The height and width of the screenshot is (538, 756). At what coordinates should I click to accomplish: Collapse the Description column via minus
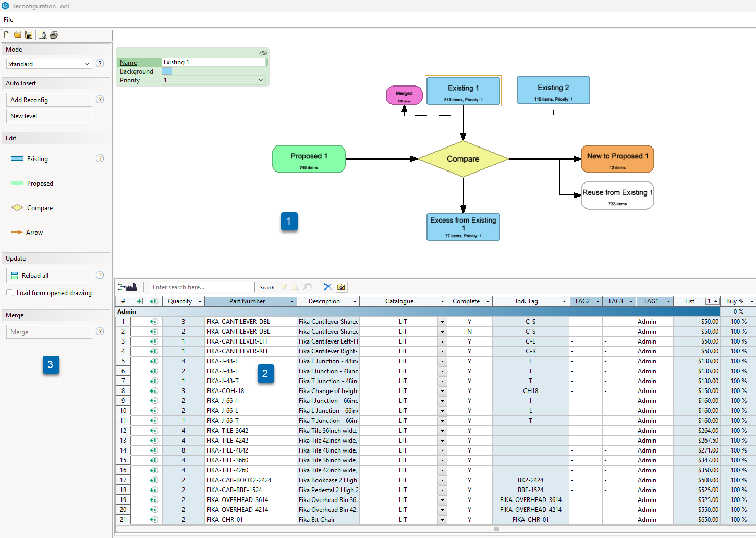tap(355, 301)
